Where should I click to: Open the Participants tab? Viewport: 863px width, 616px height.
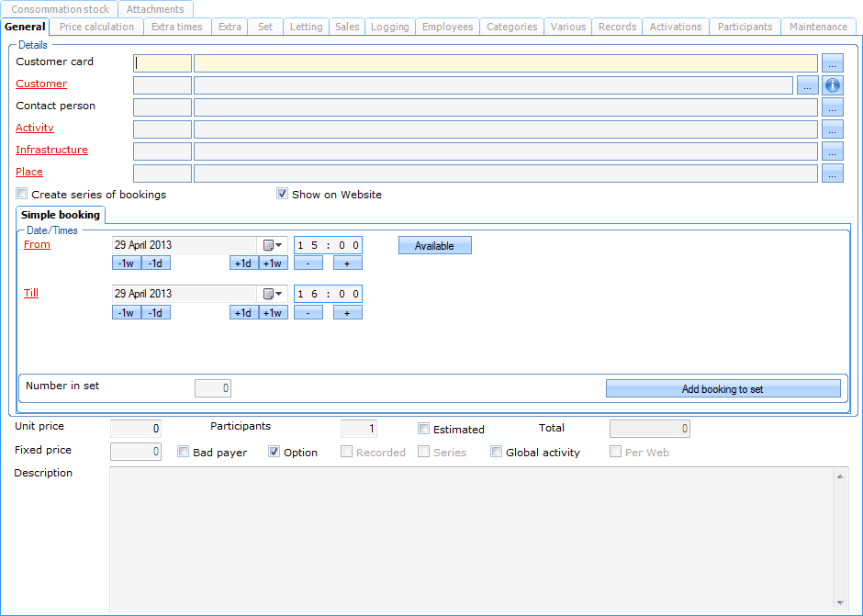click(x=745, y=27)
